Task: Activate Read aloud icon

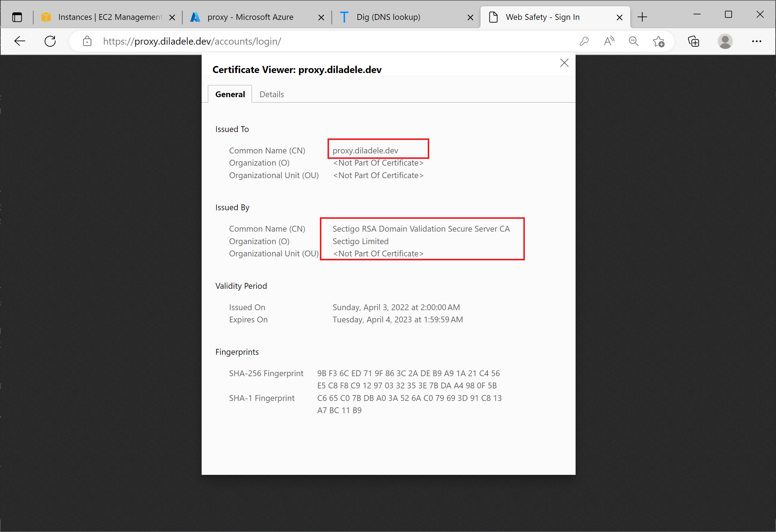Action: click(609, 41)
